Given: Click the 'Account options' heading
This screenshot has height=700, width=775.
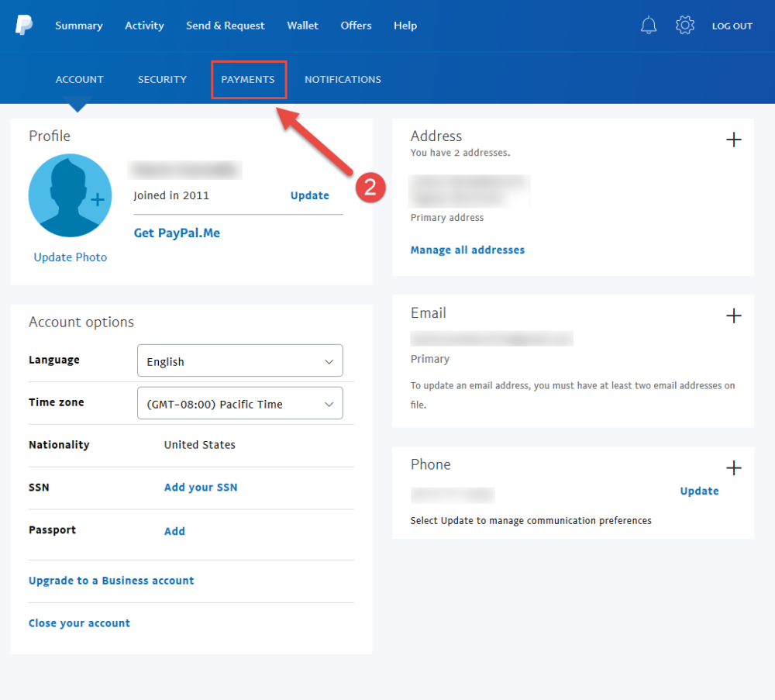Looking at the screenshot, I should 81,322.
